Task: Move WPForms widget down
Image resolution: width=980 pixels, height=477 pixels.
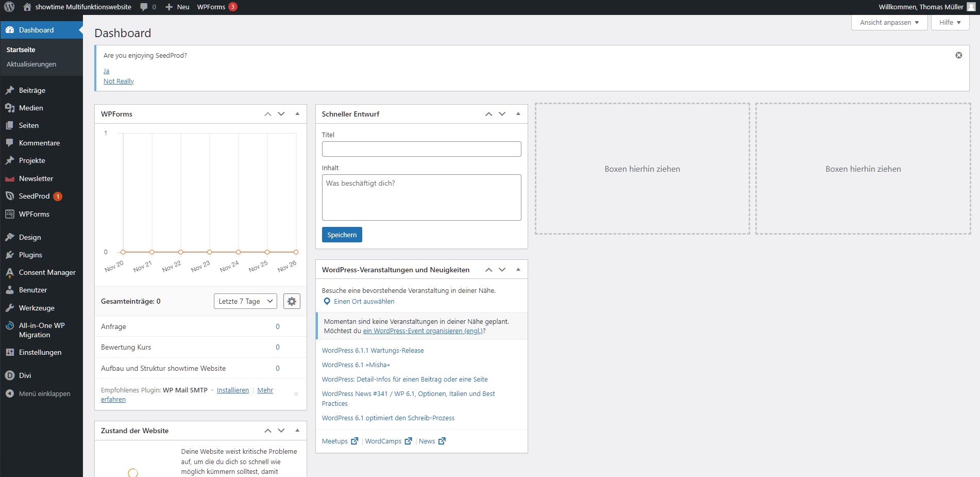Action: [x=281, y=114]
